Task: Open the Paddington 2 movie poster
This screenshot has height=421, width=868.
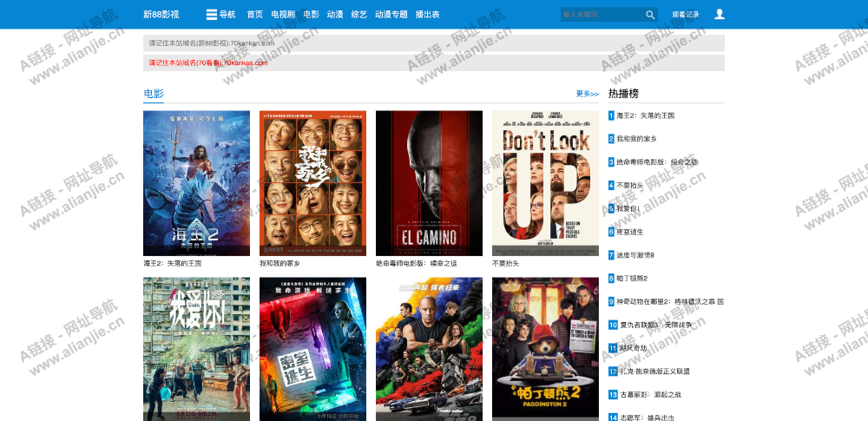Action: (x=545, y=349)
